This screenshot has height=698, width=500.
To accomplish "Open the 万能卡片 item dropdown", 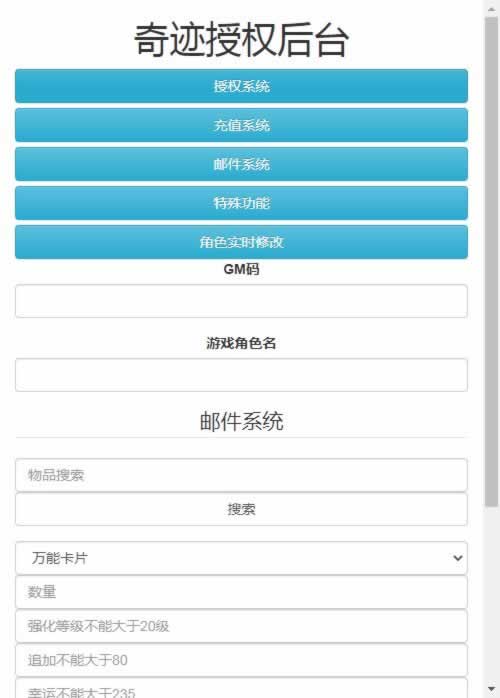I will (241, 558).
